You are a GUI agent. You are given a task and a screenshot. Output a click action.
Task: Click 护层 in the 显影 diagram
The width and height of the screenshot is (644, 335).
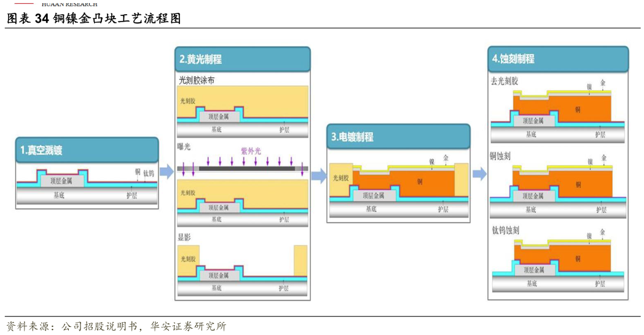pos(284,288)
